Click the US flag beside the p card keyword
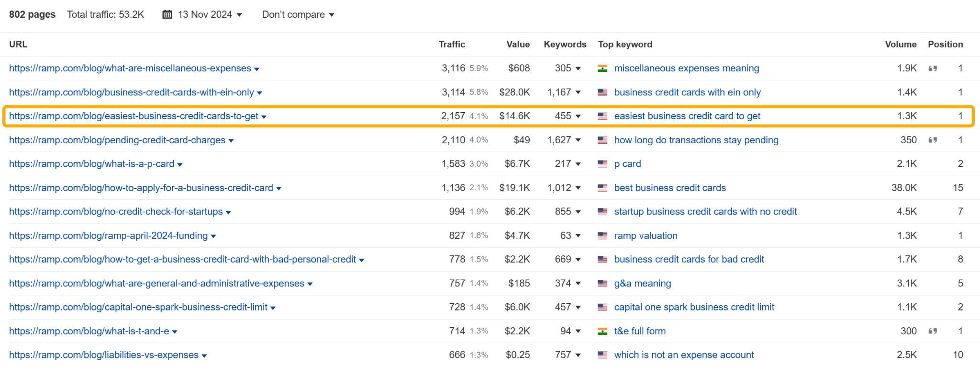The width and height of the screenshot is (980, 366). [603, 164]
